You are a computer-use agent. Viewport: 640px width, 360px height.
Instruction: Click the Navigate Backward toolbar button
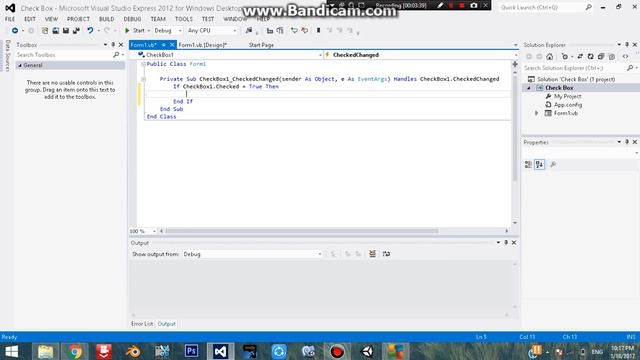pyautogui.click(x=15, y=31)
